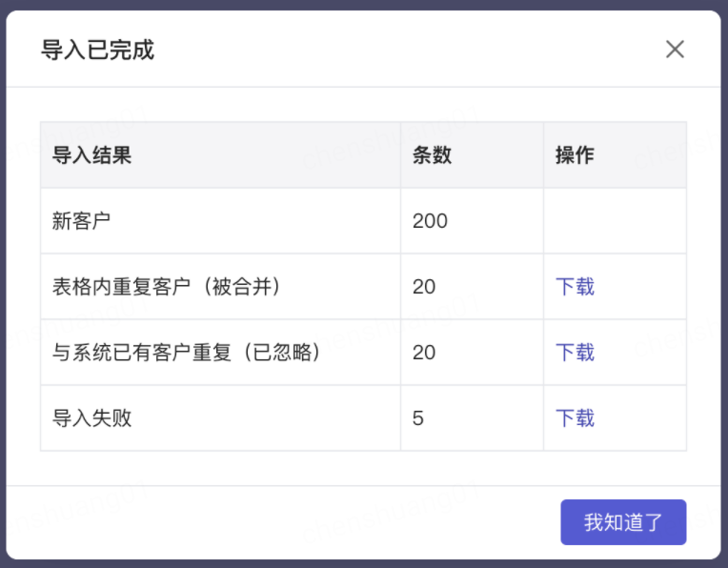Click the 5 count for 导入失败
This screenshot has width=728, height=568.
click(418, 418)
